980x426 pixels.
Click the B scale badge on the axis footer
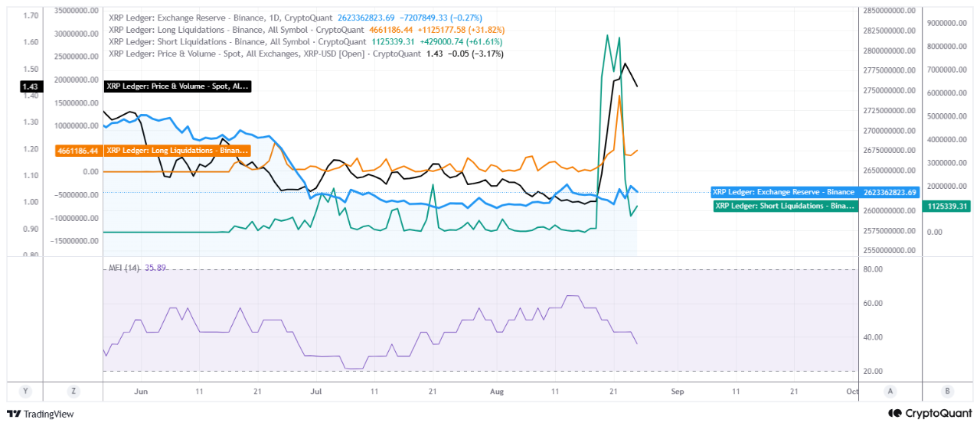[947, 391]
